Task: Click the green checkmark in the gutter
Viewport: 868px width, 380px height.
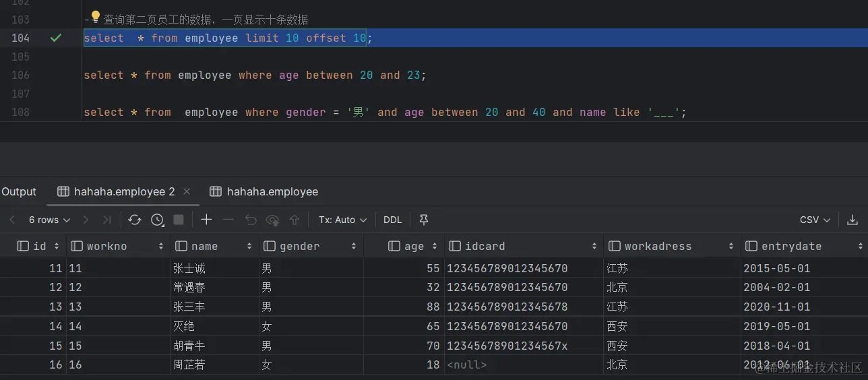Action: (x=56, y=38)
